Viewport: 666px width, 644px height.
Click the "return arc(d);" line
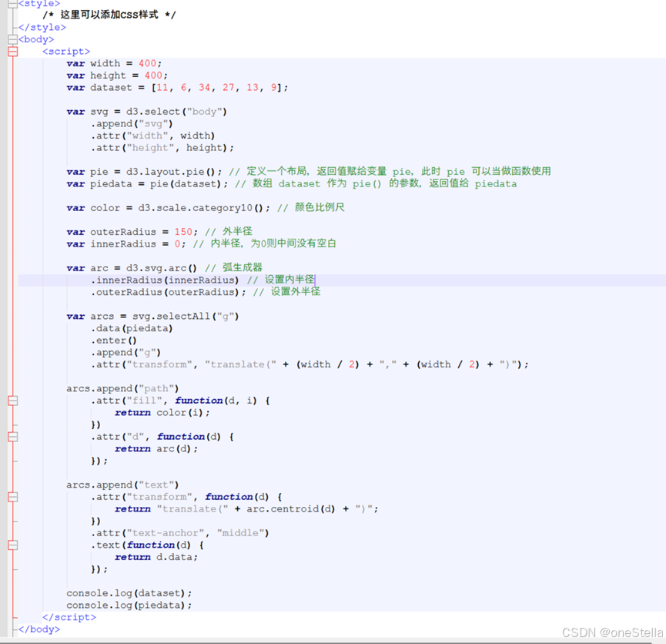pos(156,449)
